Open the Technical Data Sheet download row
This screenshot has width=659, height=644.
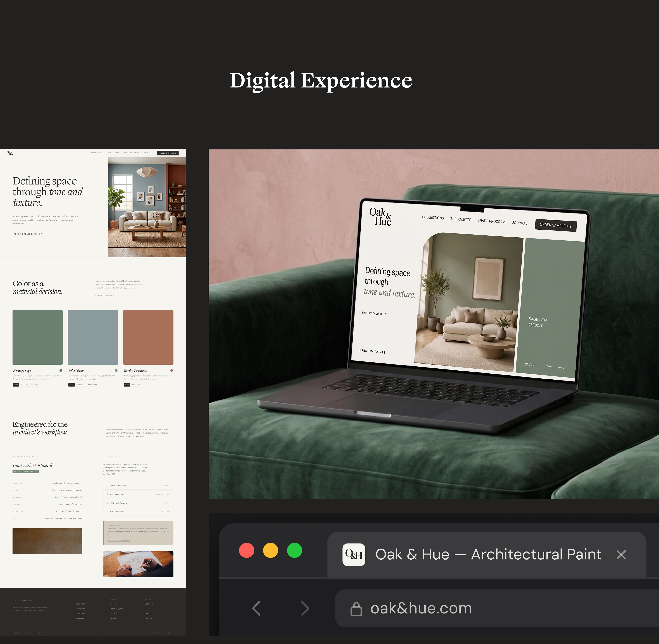pyautogui.click(x=138, y=486)
